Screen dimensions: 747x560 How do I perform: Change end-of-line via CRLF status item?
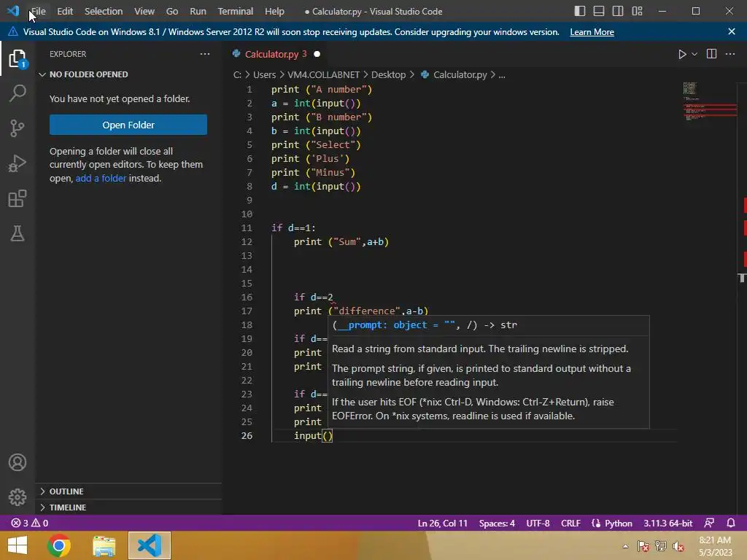[570, 523]
